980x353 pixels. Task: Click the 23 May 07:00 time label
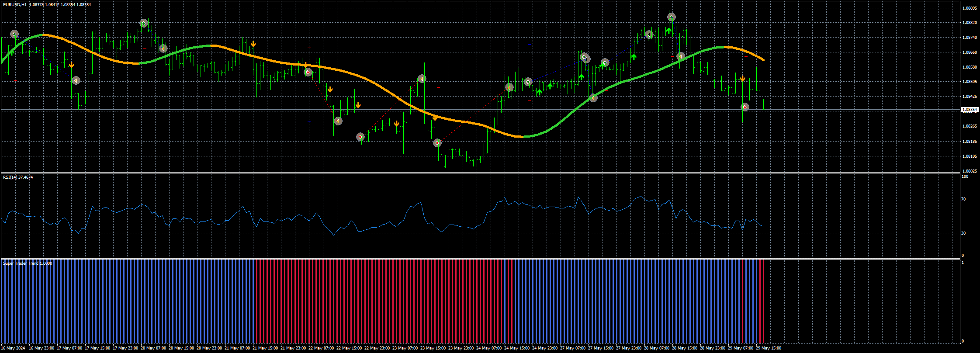(x=405, y=348)
